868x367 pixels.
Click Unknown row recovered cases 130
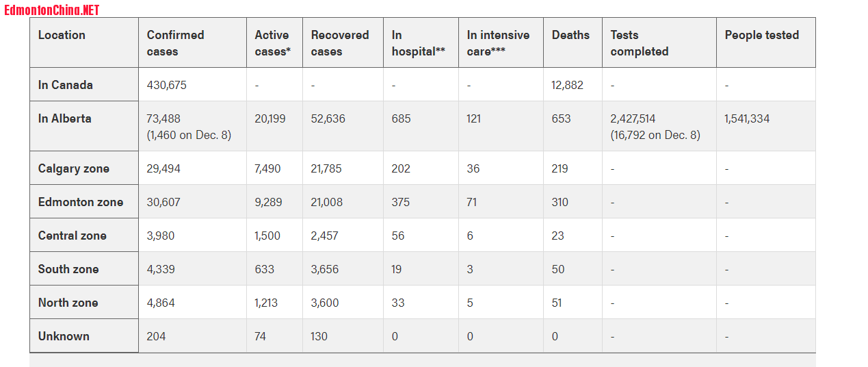[x=319, y=336]
